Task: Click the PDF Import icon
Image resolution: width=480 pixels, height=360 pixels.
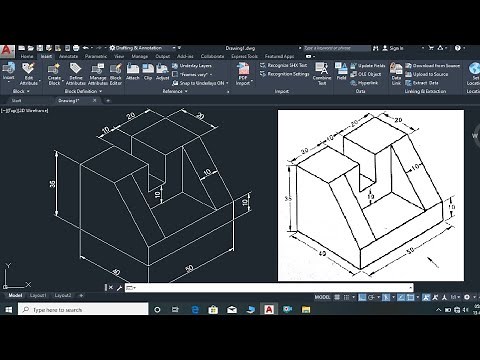Action: click(x=243, y=68)
